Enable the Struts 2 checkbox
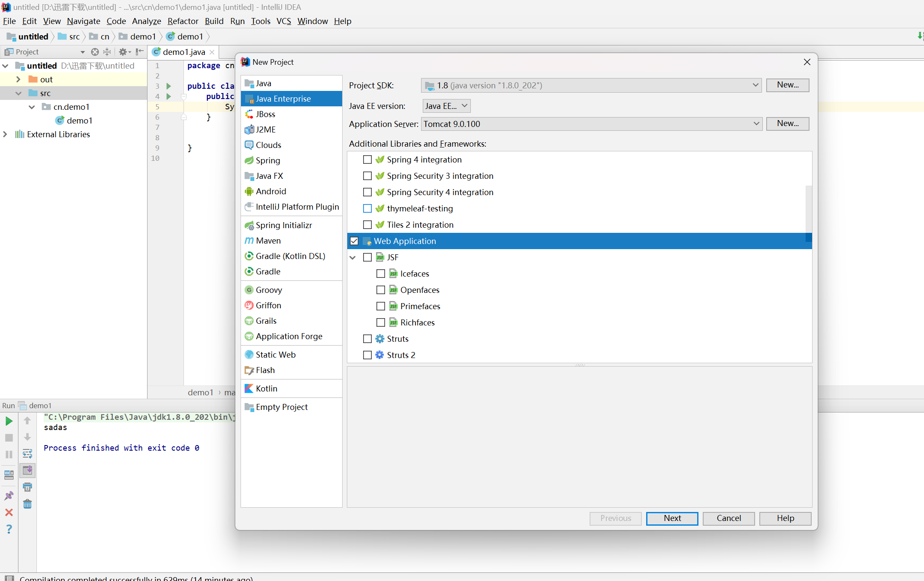Viewport: 924px width, 581px height. coord(367,355)
